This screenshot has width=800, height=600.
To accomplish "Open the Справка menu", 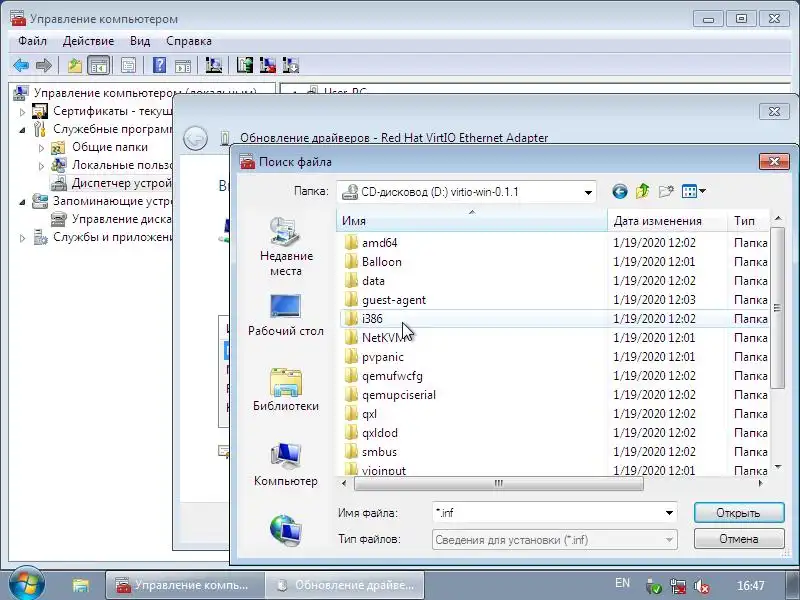I will [x=189, y=41].
